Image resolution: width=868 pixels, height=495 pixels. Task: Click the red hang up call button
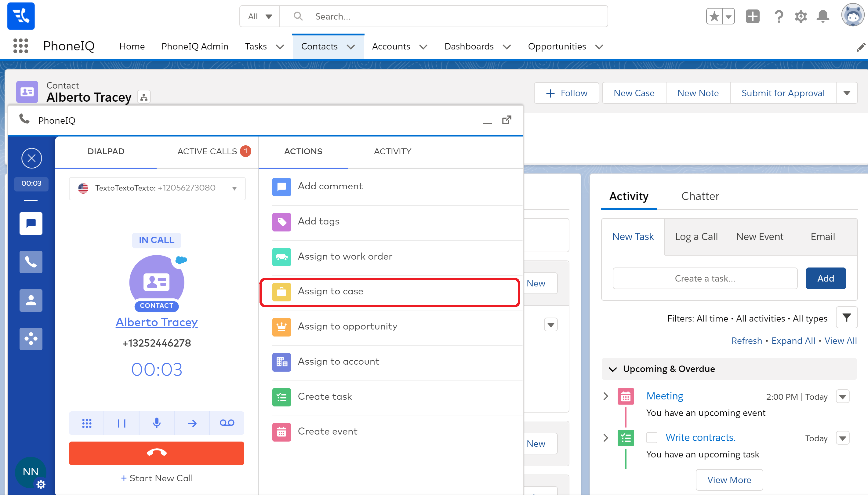point(156,453)
